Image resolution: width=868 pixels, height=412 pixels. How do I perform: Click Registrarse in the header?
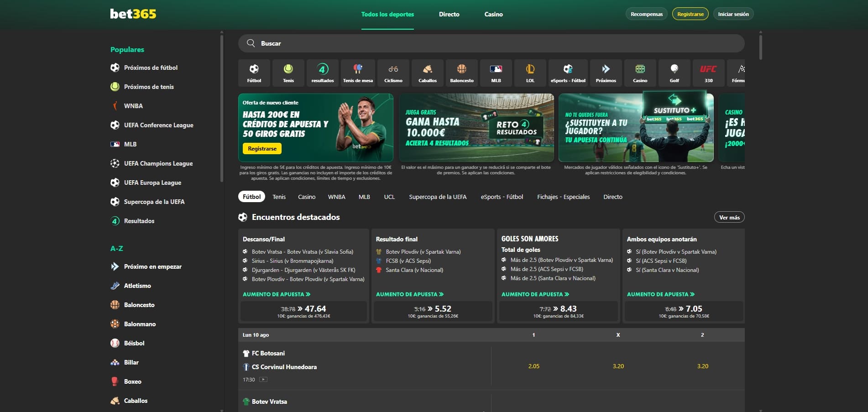pos(690,14)
